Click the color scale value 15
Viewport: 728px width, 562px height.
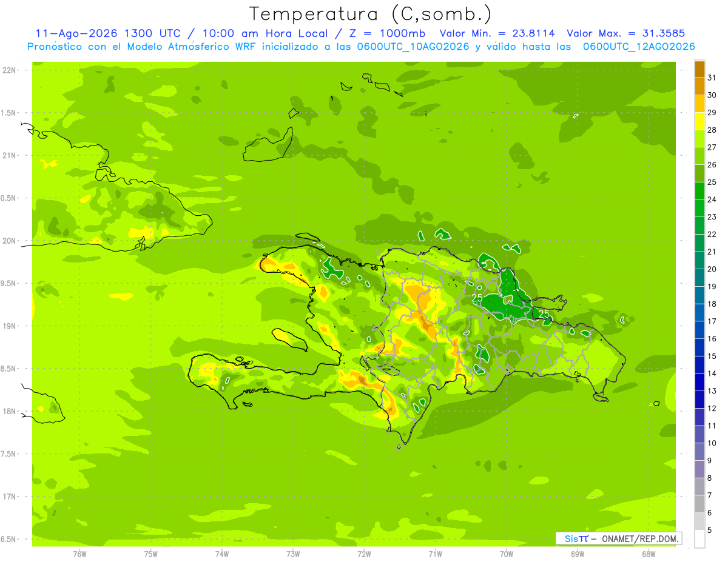[x=712, y=356]
